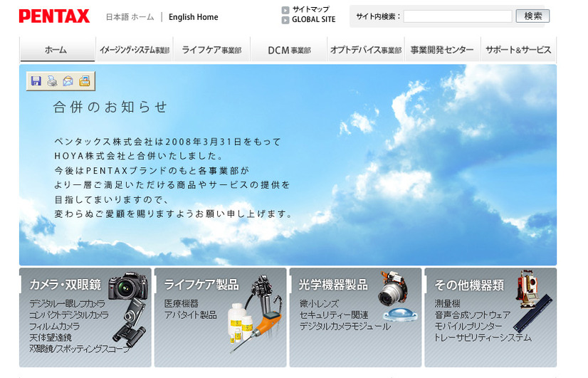The width and height of the screenshot is (588, 378).
Task: Select デジタル一眼レフカメラ link
Action: (67, 303)
